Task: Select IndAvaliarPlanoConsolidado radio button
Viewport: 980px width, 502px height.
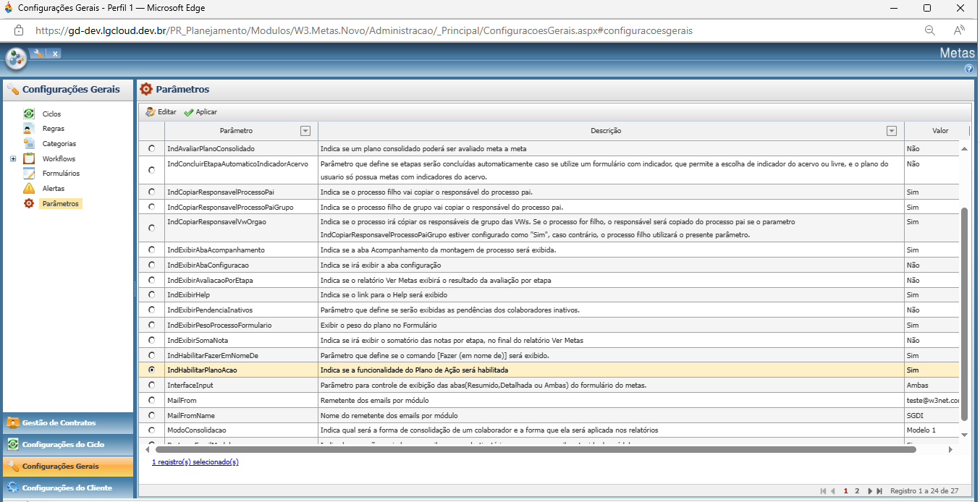Action: [151, 148]
